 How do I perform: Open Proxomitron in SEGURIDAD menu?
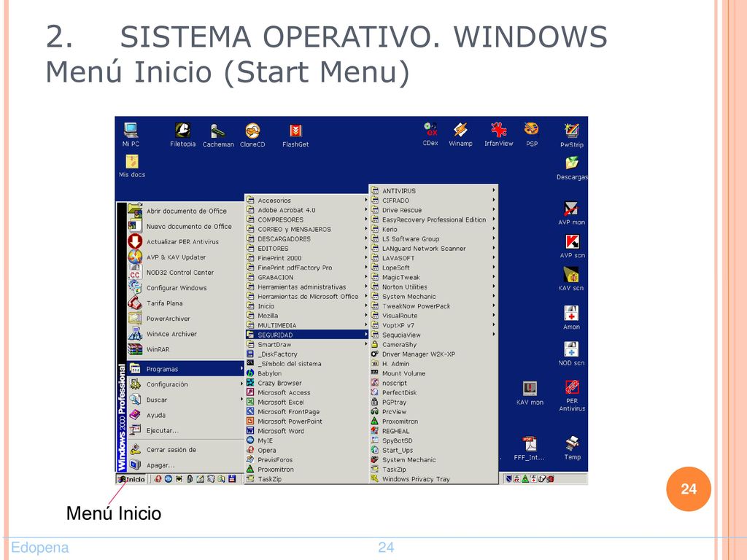(x=433, y=421)
